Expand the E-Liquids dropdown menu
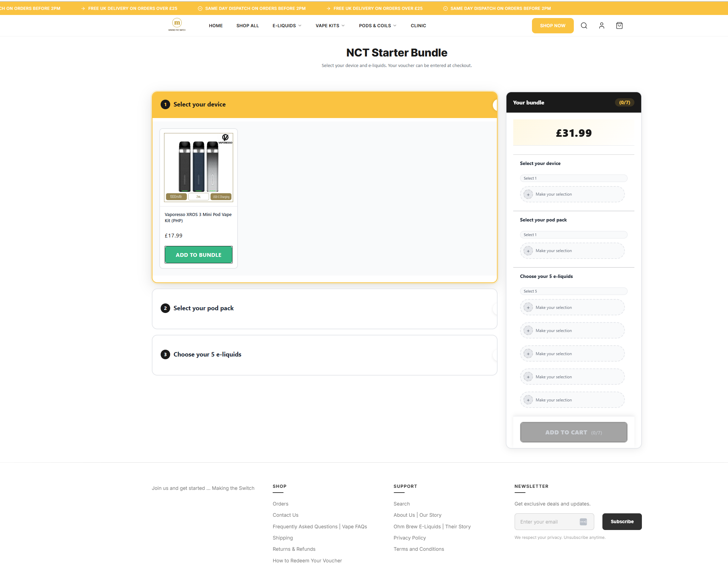The image size is (728, 563). (287, 26)
